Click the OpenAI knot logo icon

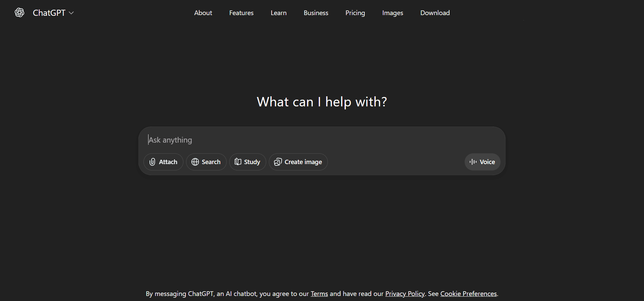(19, 13)
